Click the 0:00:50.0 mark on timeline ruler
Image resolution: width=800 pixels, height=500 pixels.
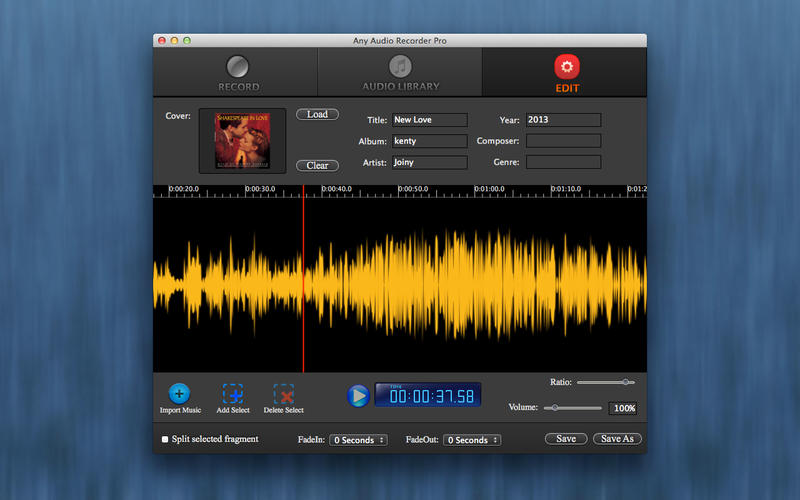(413, 189)
